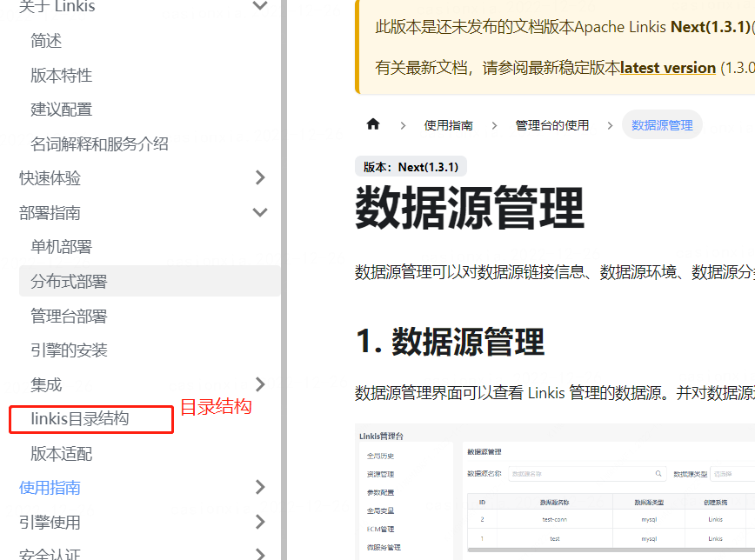Click the home icon in breadcrumb
Image resolution: width=755 pixels, height=560 pixels.
[x=372, y=124]
